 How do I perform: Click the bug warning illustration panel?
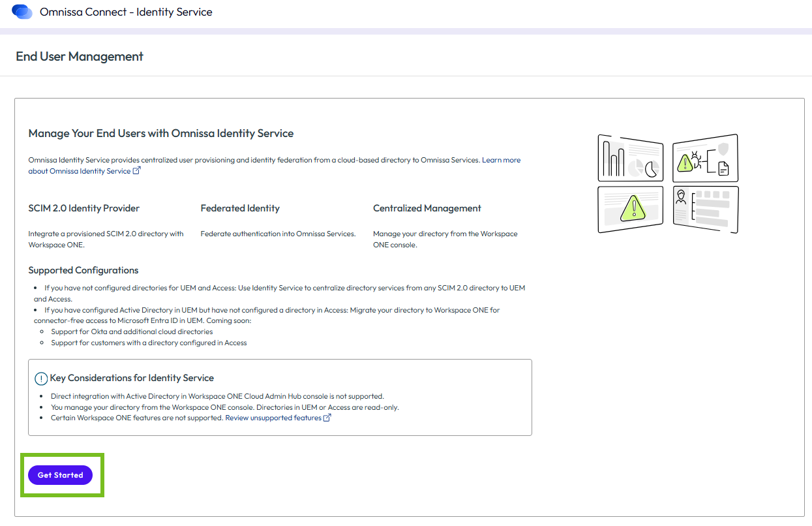coord(706,158)
